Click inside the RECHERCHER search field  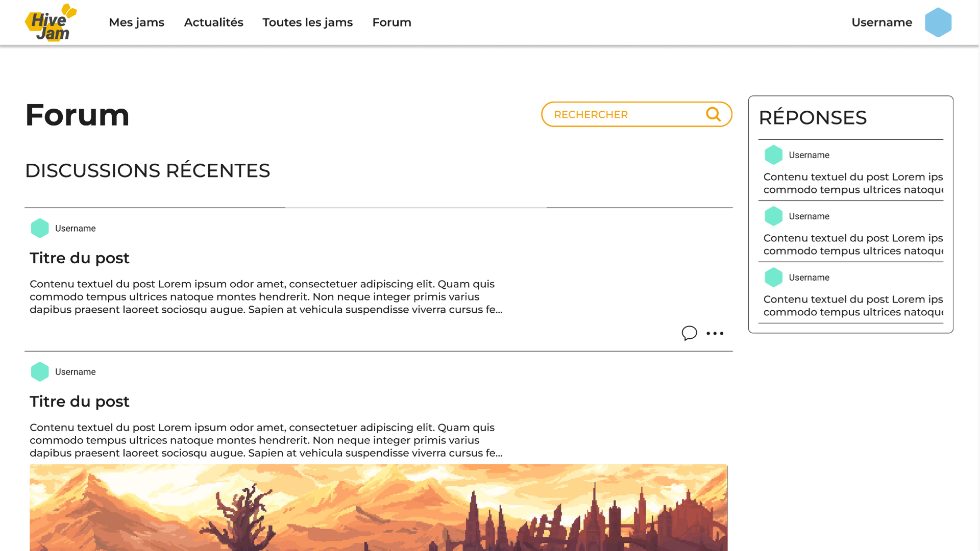click(x=612, y=114)
